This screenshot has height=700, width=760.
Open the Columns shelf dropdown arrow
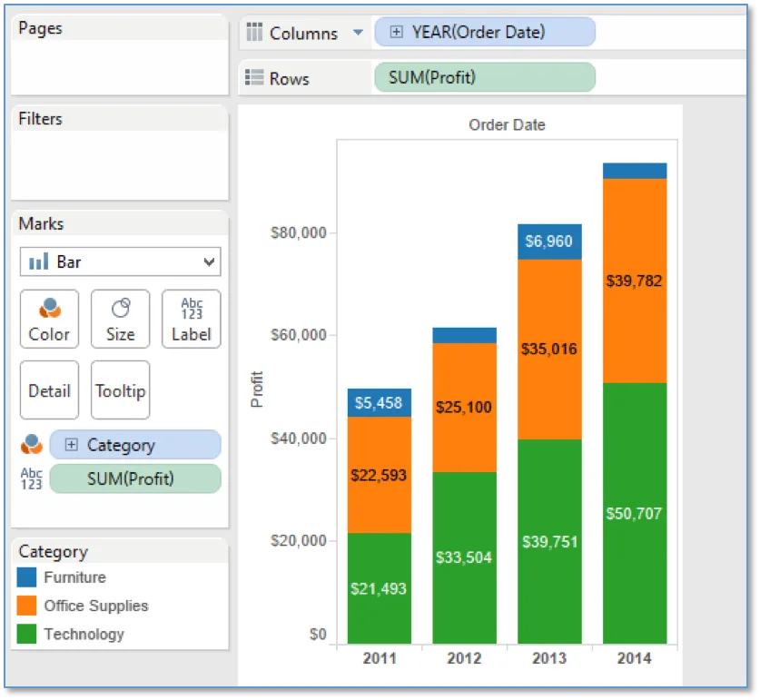tap(358, 33)
